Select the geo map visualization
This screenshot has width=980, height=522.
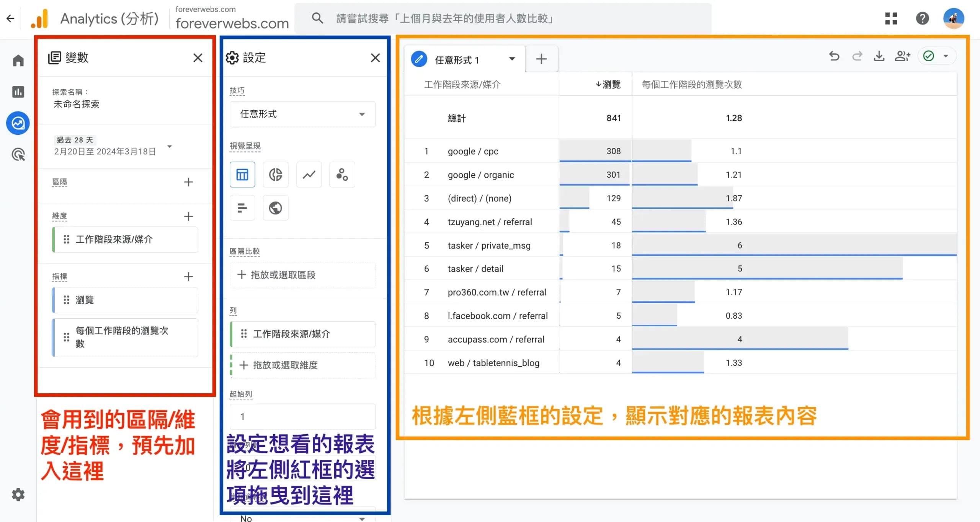point(275,208)
